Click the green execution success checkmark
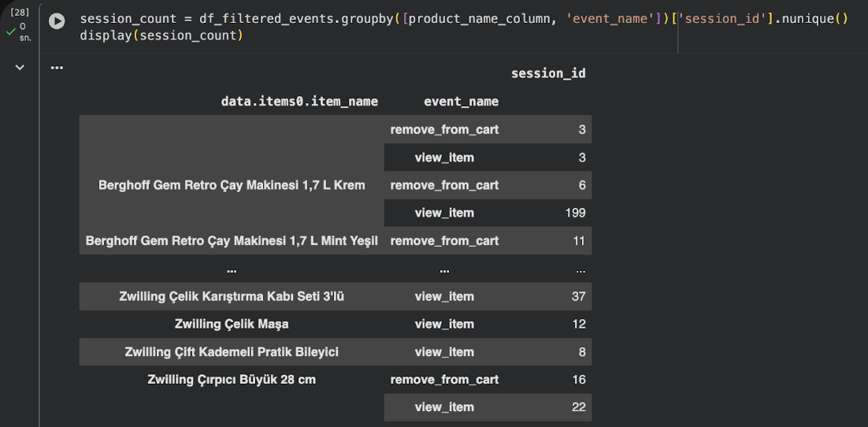The image size is (868, 427). [x=10, y=32]
